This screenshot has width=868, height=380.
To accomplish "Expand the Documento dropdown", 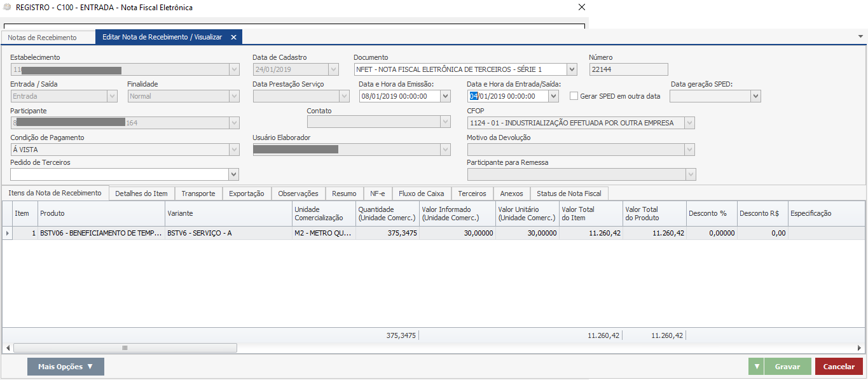I will tap(571, 69).
